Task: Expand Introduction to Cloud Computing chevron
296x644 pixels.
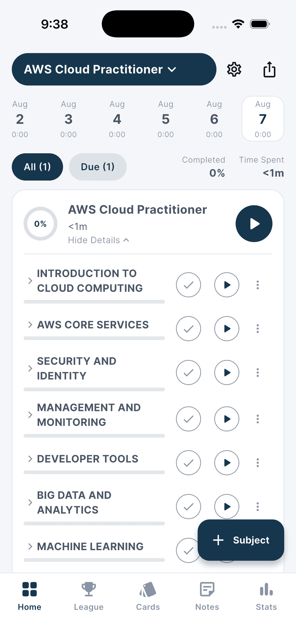Action: coord(30,281)
